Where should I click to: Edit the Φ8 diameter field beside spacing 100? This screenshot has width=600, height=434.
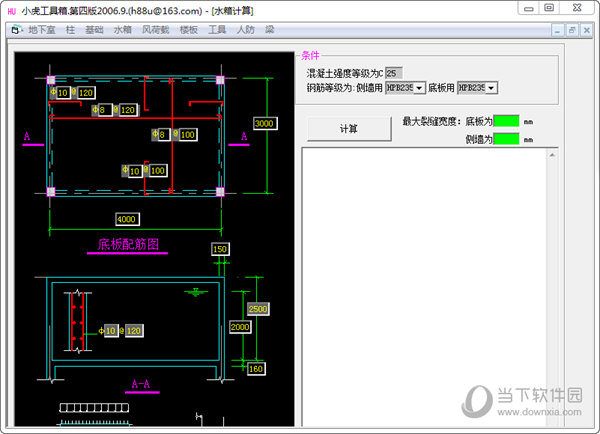(164, 135)
